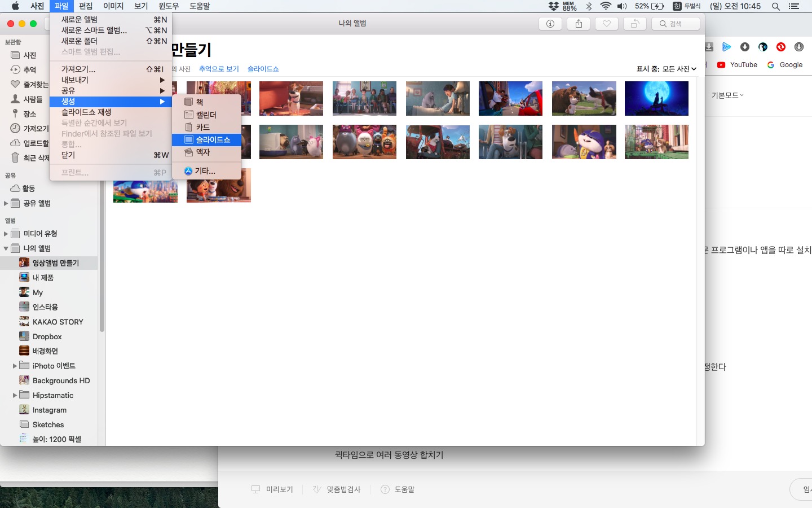The height and width of the screenshot is (508, 812).
Task: Click the Share toolbar icon
Action: click(579, 24)
